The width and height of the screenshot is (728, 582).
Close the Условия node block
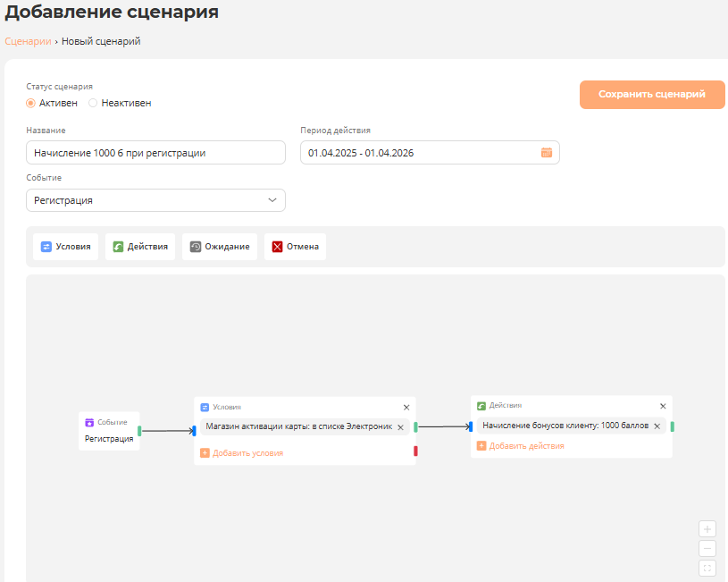pos(406,407)
